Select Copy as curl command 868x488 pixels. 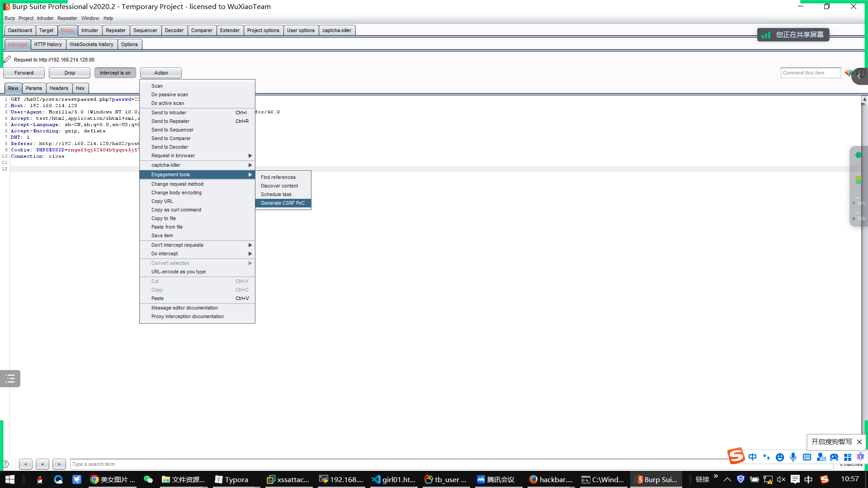(197, 210)
